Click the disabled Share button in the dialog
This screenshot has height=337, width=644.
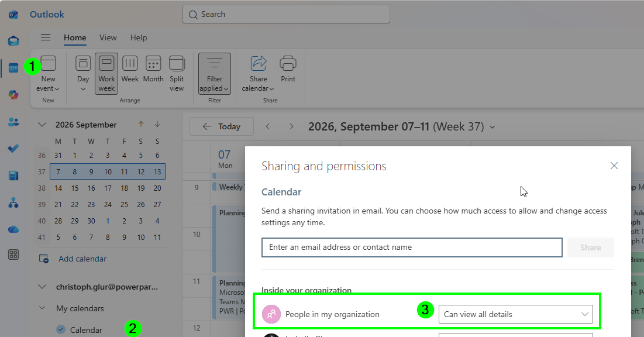point(591,247)
